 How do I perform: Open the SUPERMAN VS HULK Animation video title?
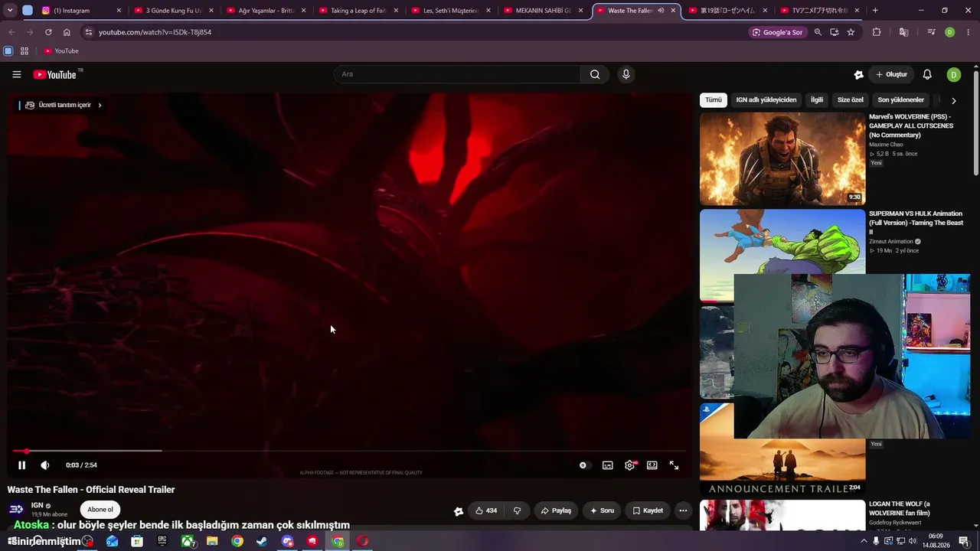coord(916,223)
